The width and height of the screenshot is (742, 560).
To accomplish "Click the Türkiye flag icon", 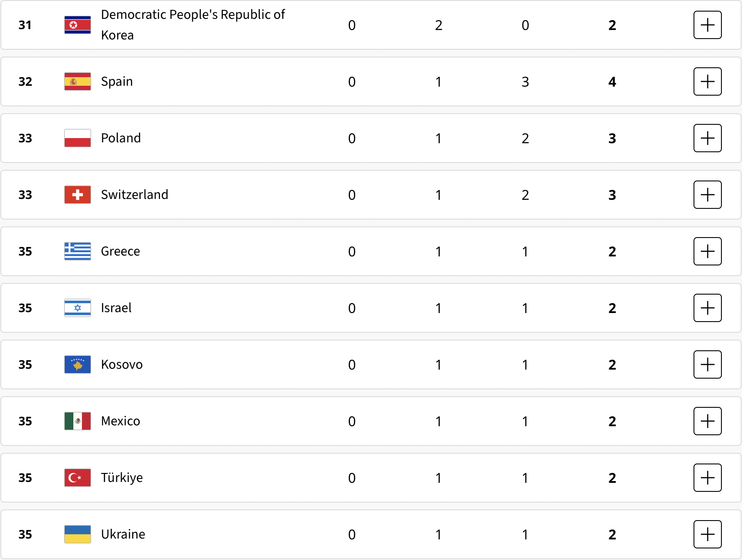I will coord(78,478).
